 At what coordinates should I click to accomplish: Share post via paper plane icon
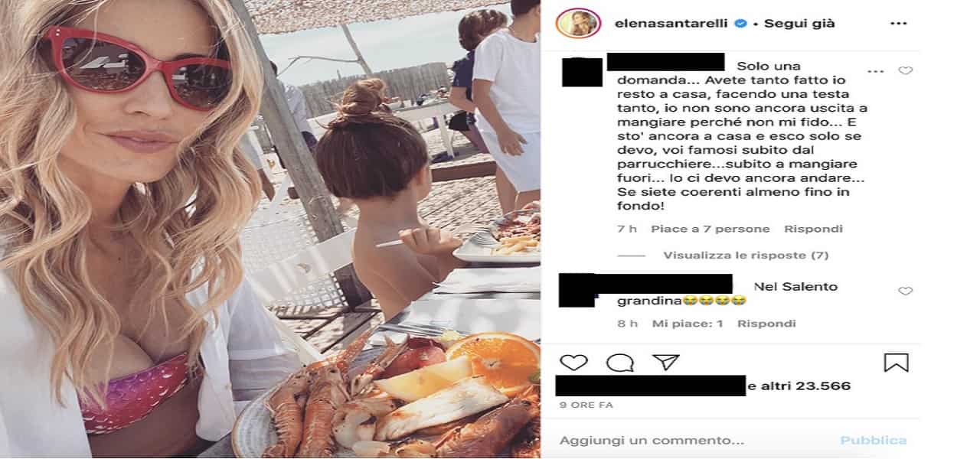tap(666, 362)
